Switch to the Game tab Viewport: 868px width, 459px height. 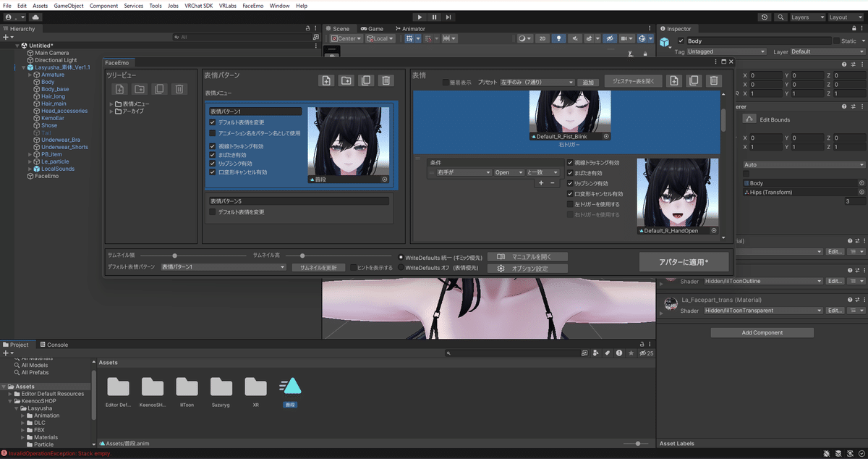click(372, 29)
